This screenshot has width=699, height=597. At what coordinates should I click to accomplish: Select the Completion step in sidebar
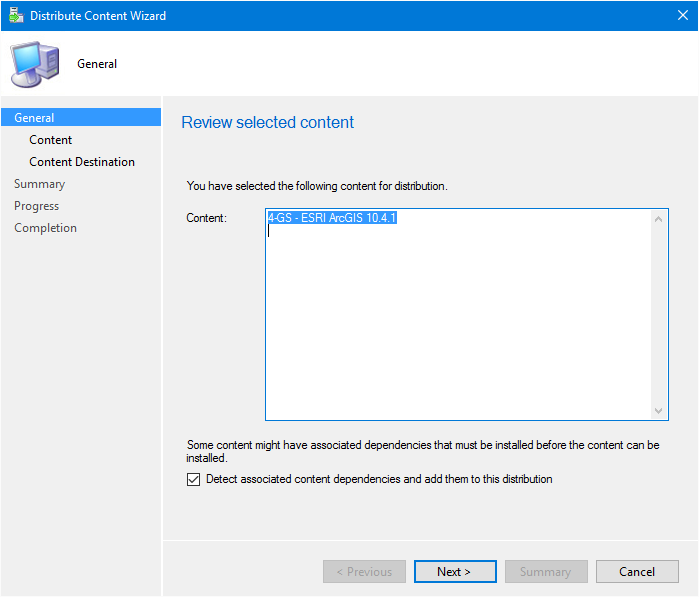pos(45,228)
